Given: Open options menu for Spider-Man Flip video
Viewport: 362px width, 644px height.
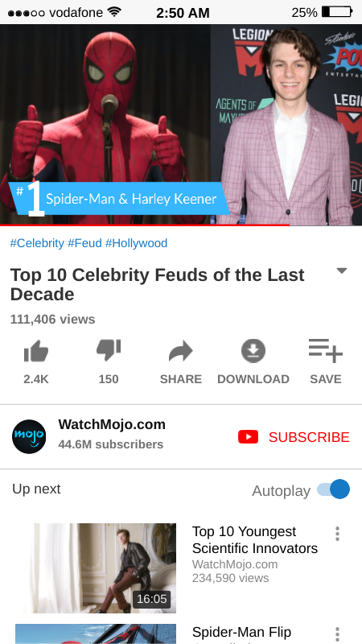Looking at the screenshot, I should [x=337, y=634].
